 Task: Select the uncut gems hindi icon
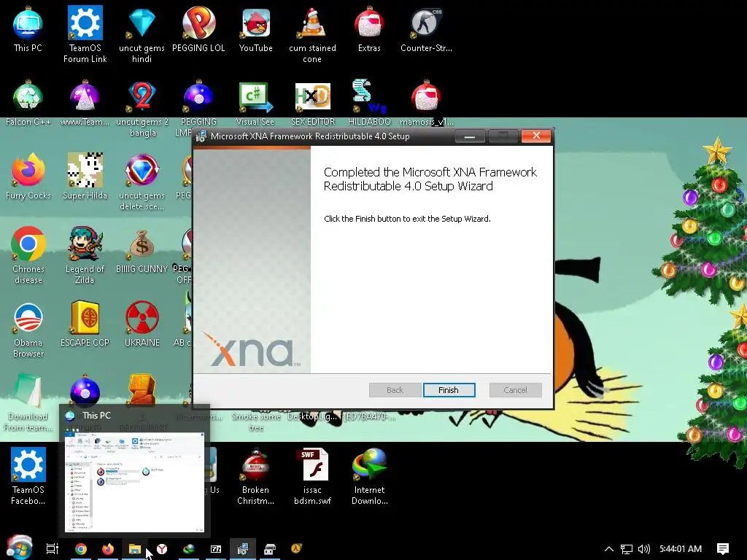142,34
